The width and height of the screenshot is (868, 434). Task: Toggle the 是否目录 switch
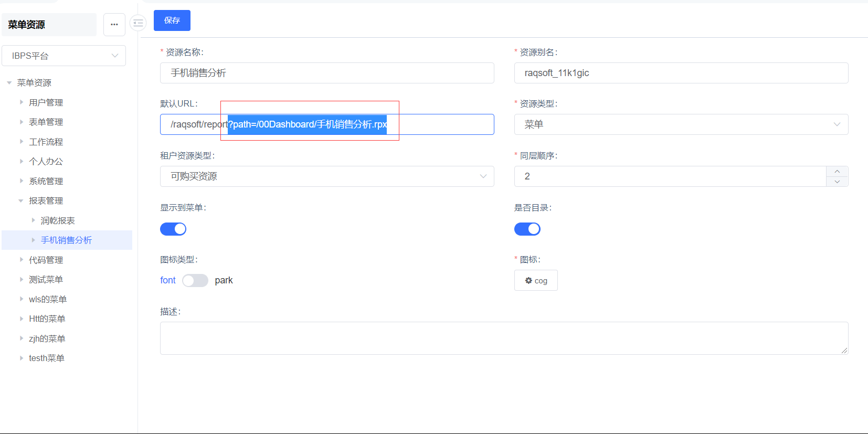[527, 229]
